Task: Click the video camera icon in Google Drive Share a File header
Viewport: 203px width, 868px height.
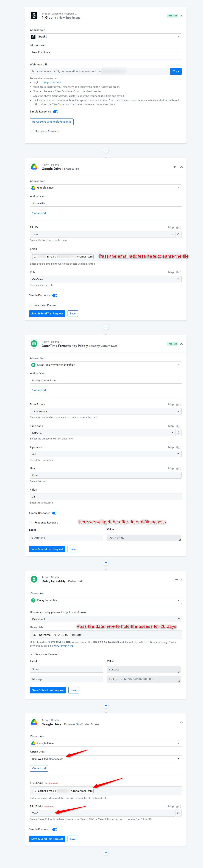Action: (x=175, y=167)
